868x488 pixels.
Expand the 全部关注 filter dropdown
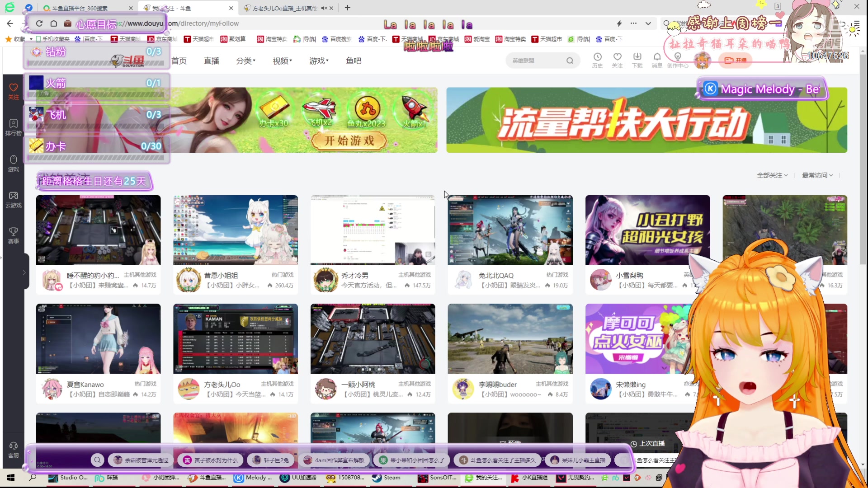(x=772, y=175)
